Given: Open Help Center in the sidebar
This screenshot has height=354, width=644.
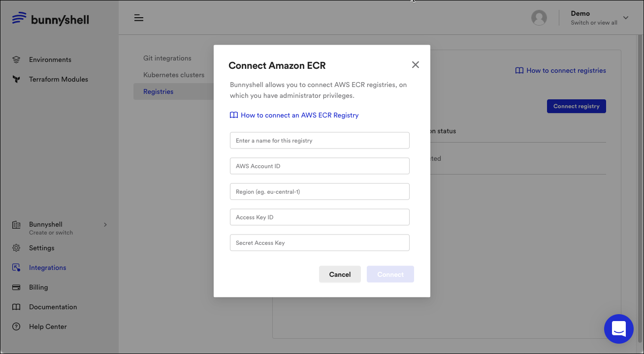Looking at the screenshot, I should tap(48, 326).
